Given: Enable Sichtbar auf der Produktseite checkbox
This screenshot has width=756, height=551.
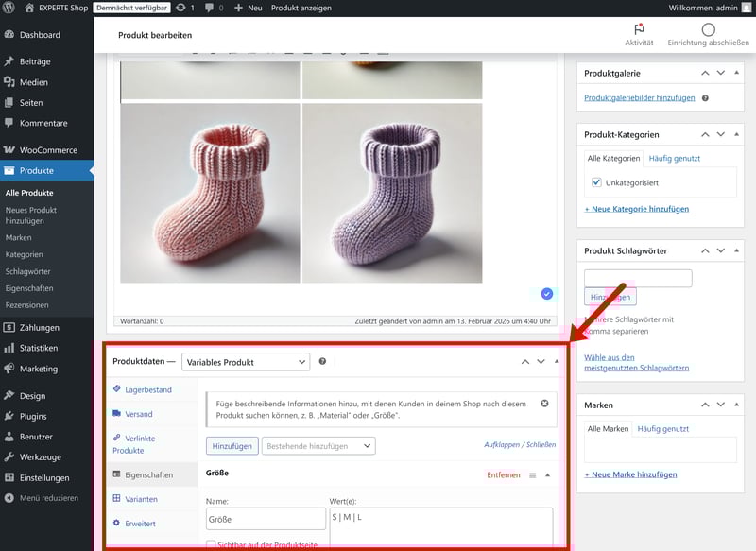Looking at the screenshot, I should click(212, 545).
